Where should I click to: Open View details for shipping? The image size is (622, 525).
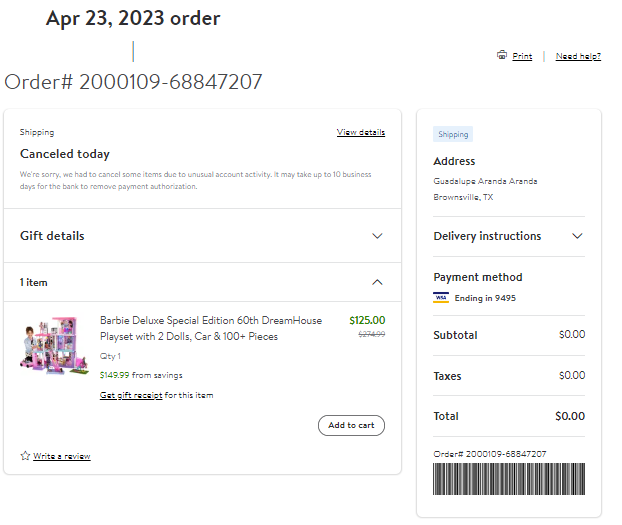tap(361, 132)
